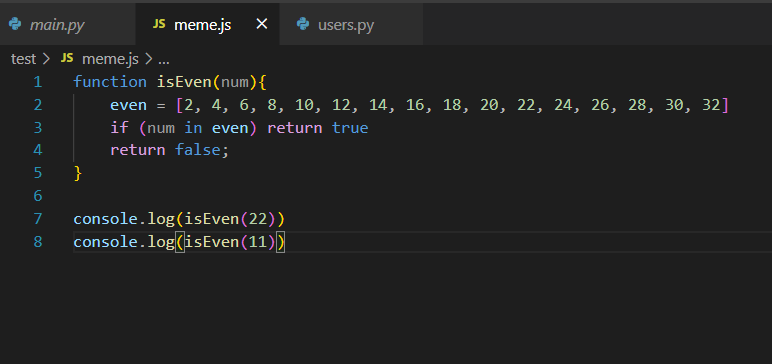Click line number 8 in gutter

[x=38, y=242]
